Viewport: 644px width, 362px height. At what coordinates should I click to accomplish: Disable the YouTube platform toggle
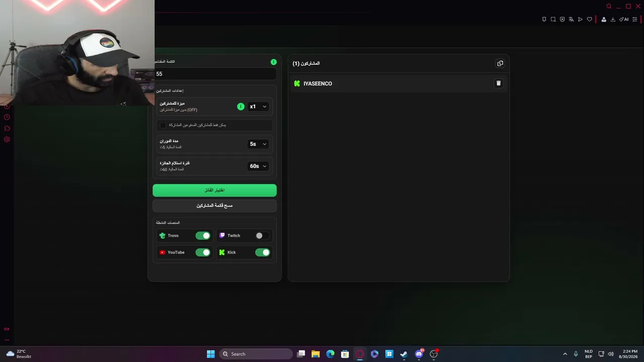203,252
